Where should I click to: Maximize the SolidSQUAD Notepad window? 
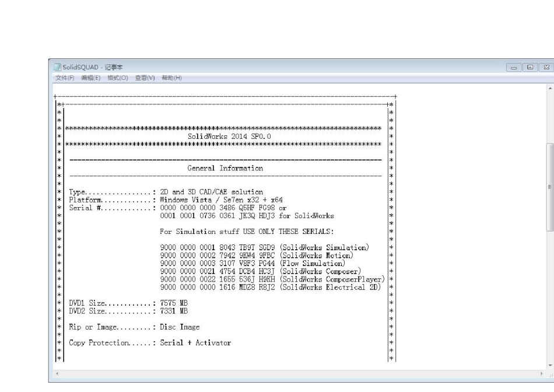pos(530,67)
